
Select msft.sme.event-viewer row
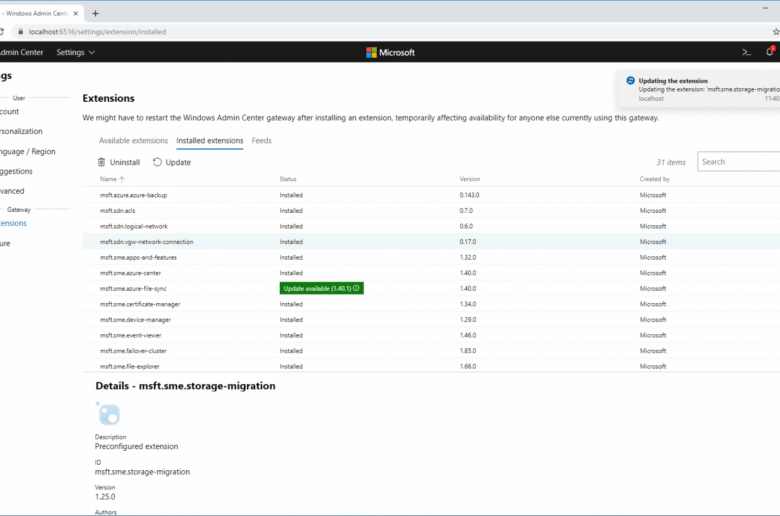(x=431, y=335)
